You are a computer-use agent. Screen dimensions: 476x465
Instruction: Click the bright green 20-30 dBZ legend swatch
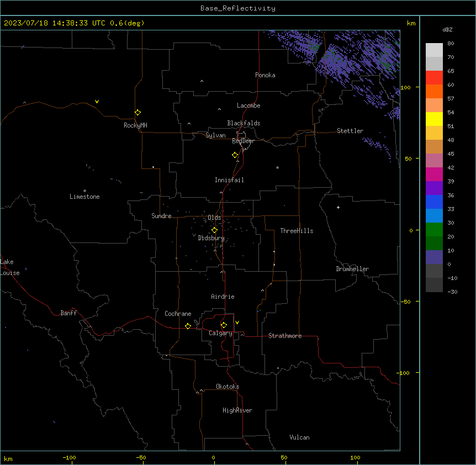434,230
